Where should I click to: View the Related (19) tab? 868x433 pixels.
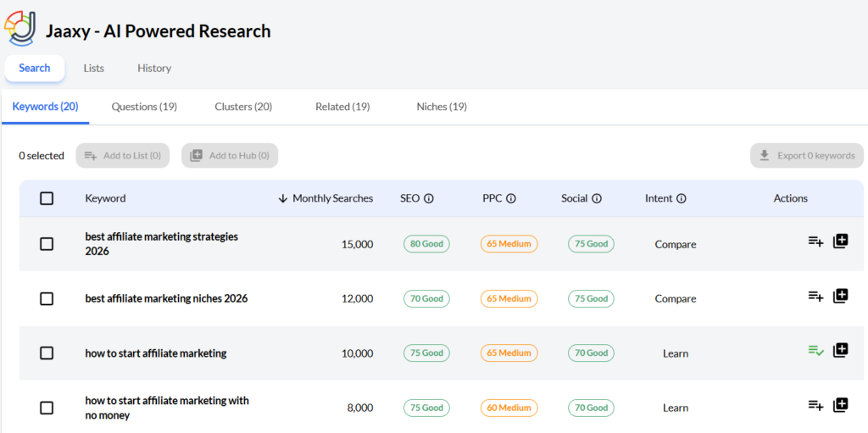coord(342,106)
